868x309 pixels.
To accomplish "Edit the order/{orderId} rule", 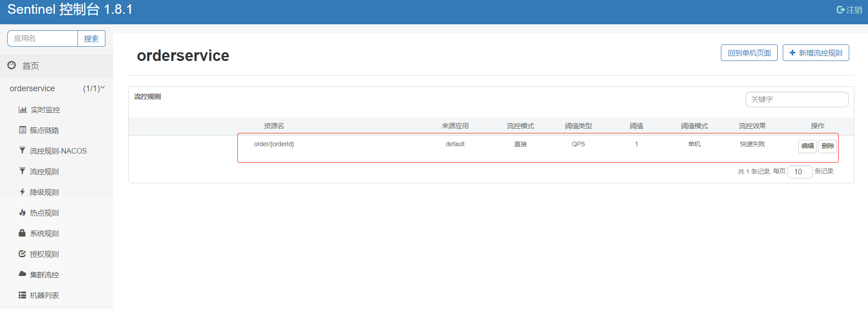I will (808, 146).
